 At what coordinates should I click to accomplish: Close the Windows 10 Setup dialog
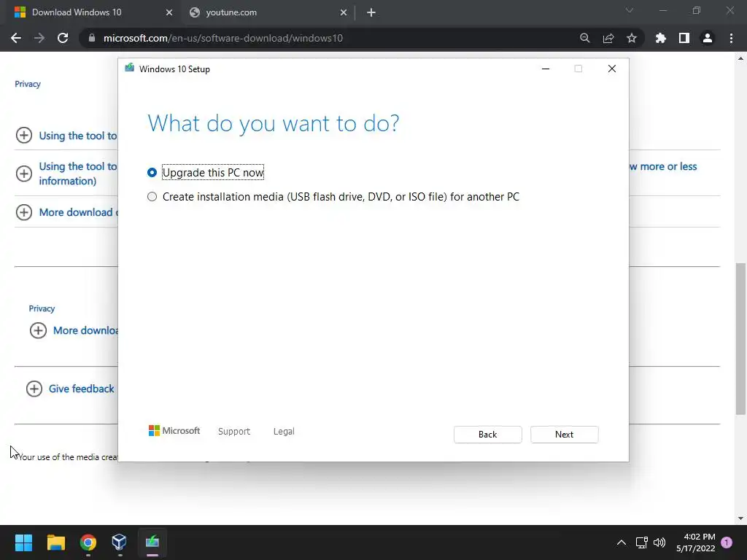click(612, 69)
